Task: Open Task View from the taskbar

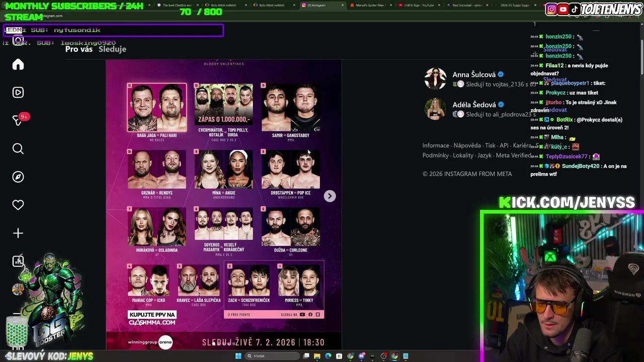Action: (x=306, y=356)
